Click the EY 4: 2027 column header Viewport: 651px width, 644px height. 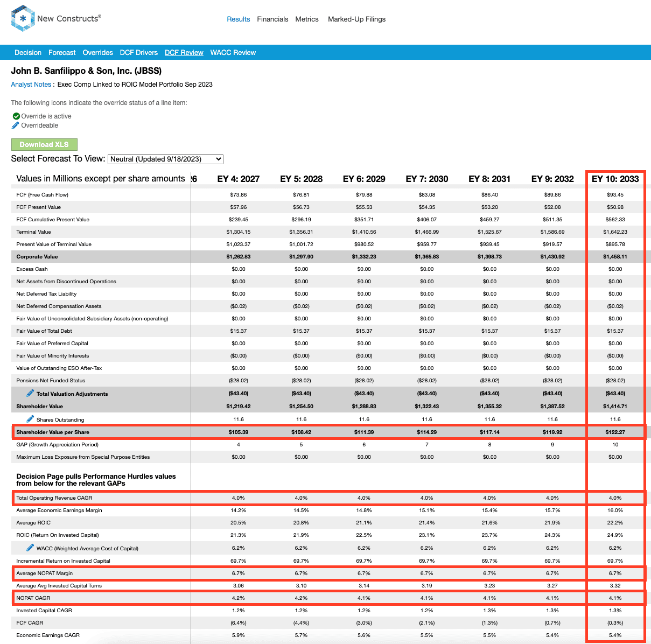tap(239, 179)
